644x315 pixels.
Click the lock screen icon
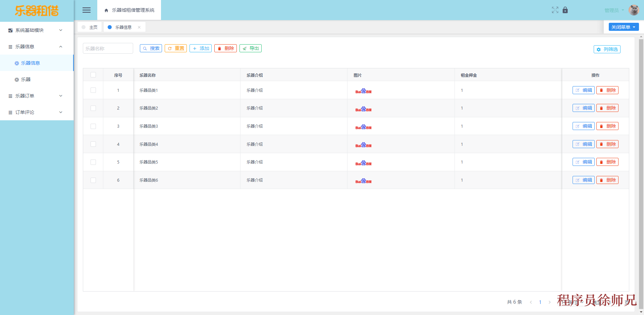[x=566, y=10]
